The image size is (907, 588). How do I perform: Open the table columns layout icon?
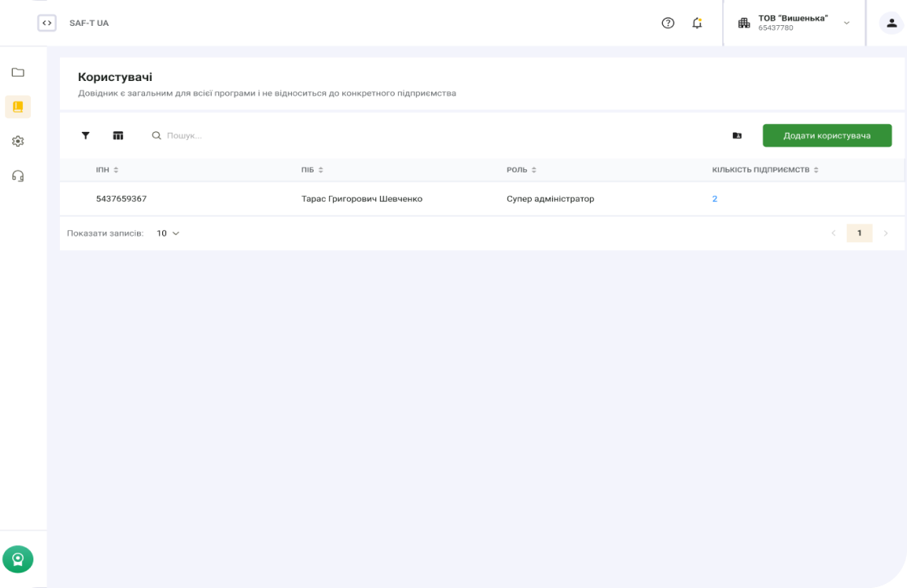[118, 135]
